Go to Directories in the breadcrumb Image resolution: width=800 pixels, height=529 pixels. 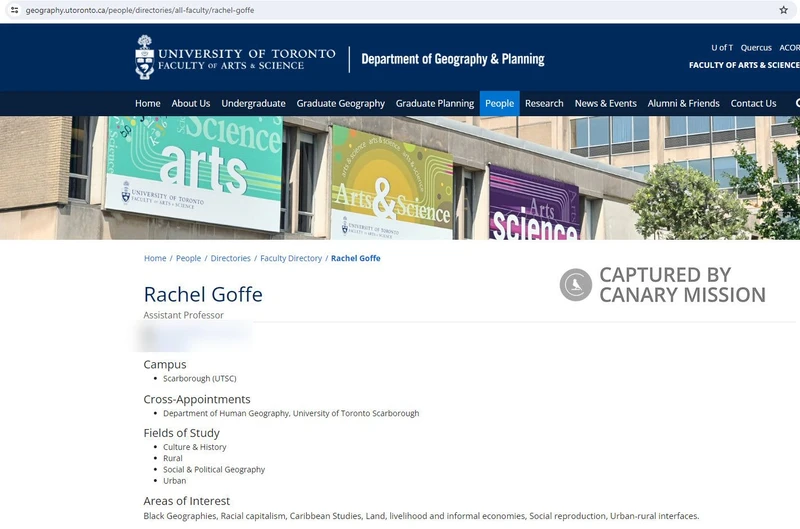pos(231,258)
